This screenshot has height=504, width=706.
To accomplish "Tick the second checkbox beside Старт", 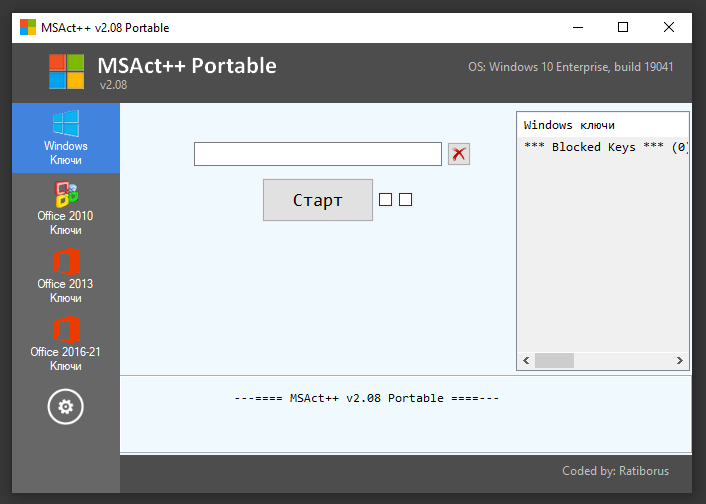I will (405, 200).
